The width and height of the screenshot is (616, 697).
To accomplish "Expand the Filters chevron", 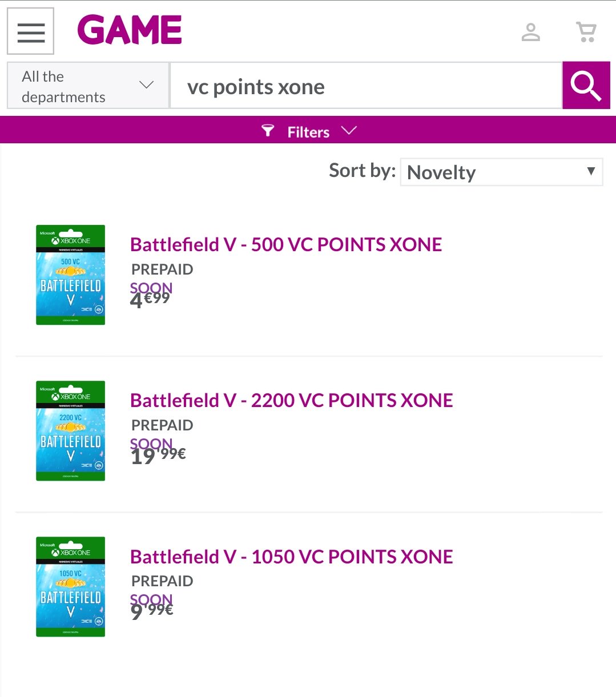I will point(348,131).
